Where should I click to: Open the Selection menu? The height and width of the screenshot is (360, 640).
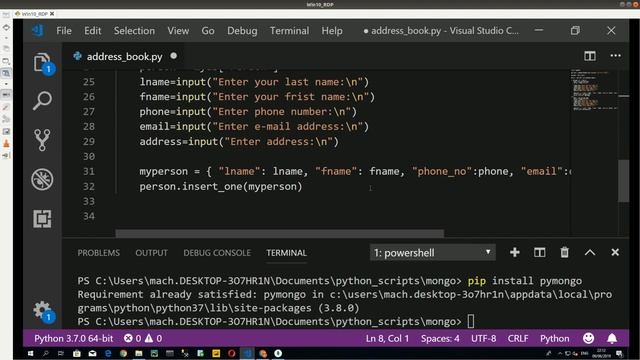[x=134, y=31]
